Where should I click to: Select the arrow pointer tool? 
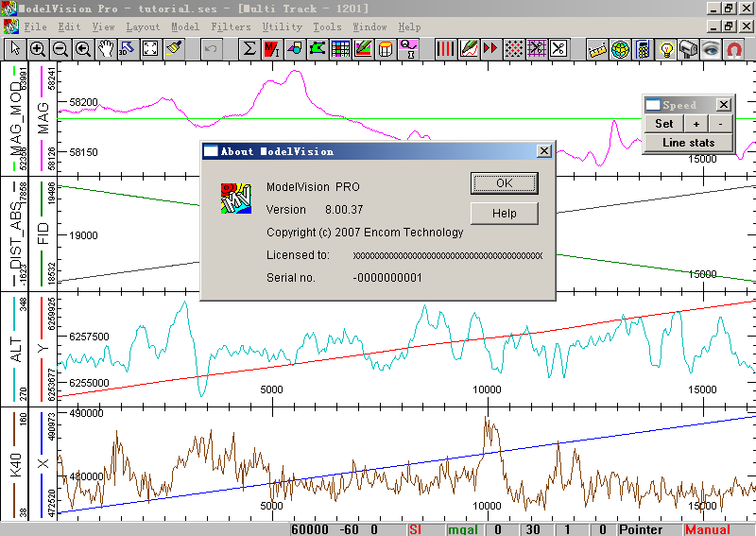click(x=15, y=49)
